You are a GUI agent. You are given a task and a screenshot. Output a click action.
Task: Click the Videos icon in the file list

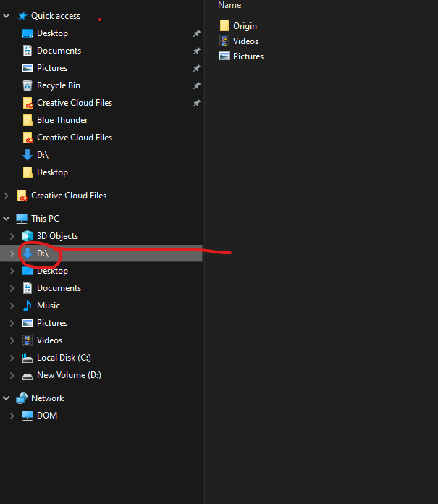pyautogui.click(x=224, y=41)
